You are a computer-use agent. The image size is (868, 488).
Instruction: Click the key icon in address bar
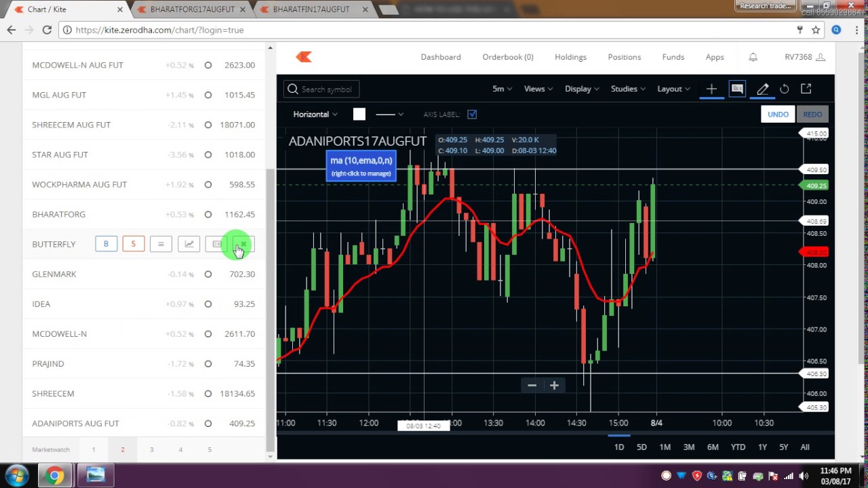800,30
